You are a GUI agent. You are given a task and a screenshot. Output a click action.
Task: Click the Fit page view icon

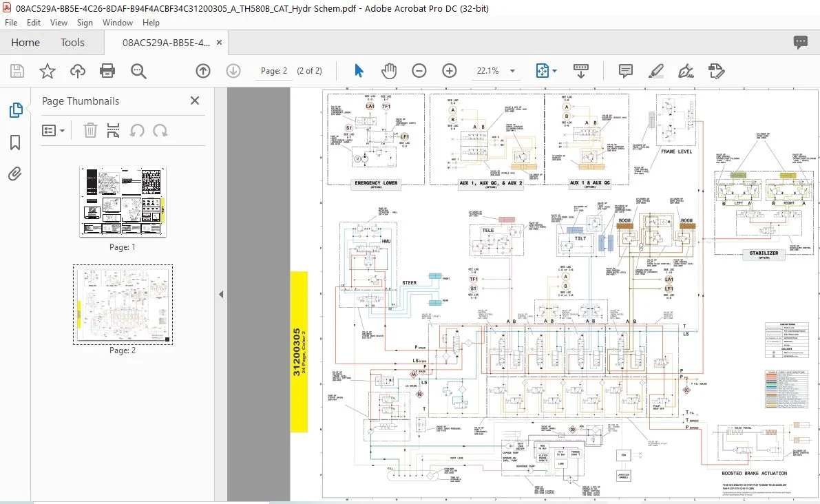click(x=543, y=71)
